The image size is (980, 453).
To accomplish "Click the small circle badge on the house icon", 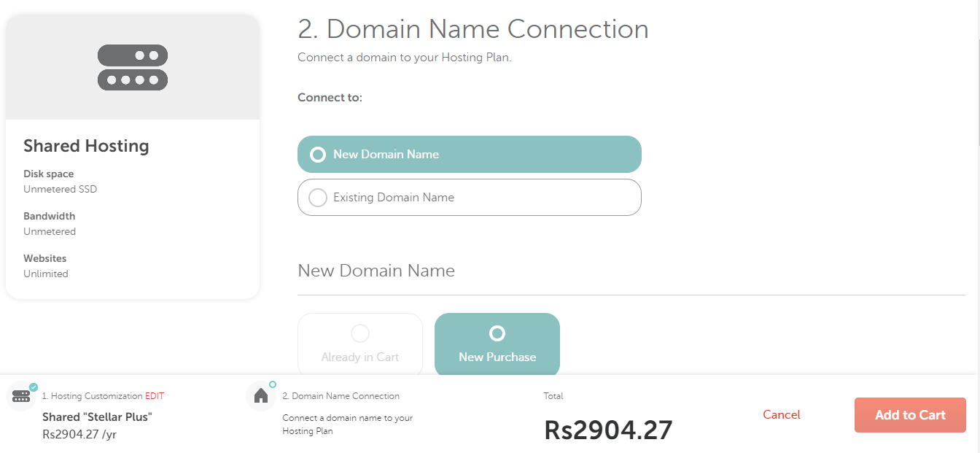I will pos(273,384).
